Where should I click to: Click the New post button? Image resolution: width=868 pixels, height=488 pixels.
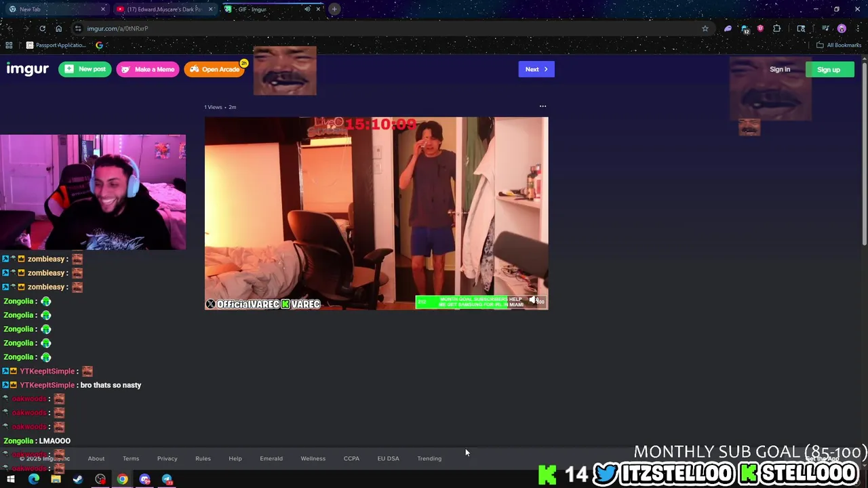(85, 69)
